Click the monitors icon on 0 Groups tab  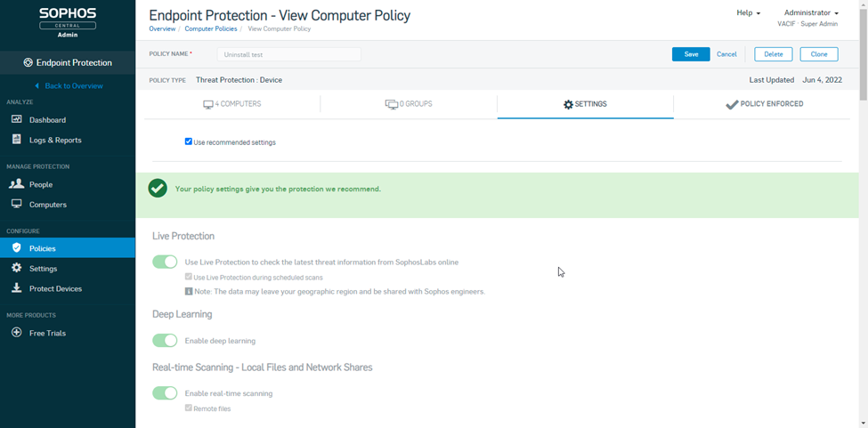tap(392, 104)
